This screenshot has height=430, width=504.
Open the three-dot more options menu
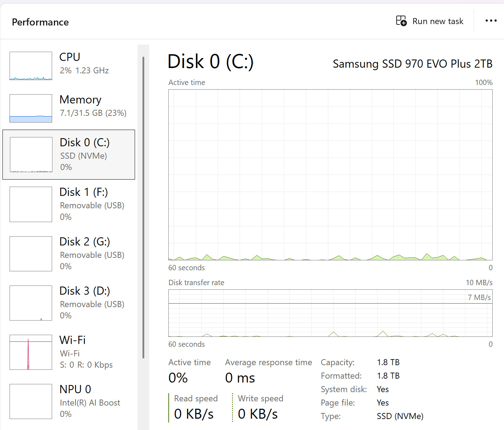click(x=491, y=21)
